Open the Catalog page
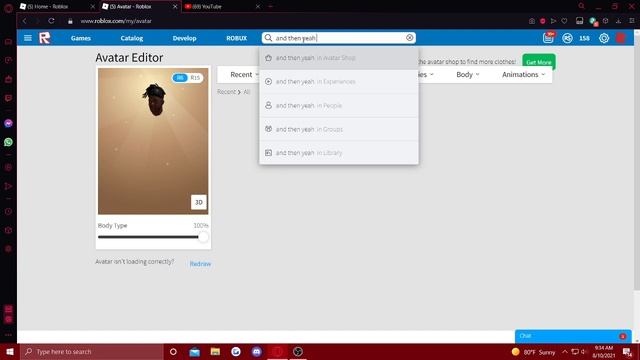Image resolution: width=640 pixels, height=360 pixels. click(x=132, y=38)
